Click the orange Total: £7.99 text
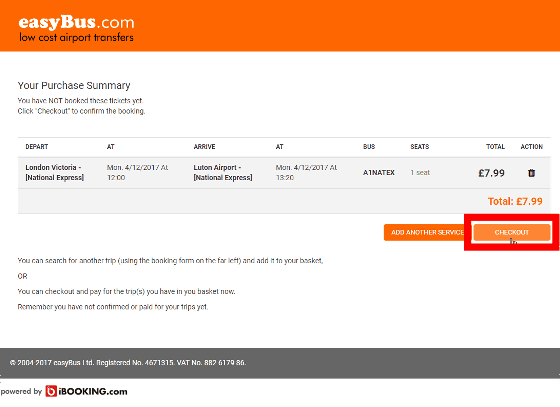The height and width of the screenshot is (407, 560). point(515,201)
